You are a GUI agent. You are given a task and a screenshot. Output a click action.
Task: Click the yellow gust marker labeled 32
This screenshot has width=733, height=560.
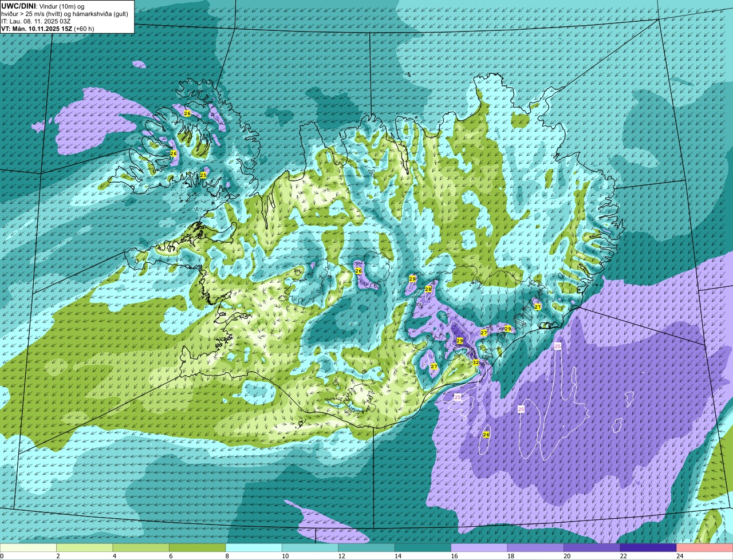coord(475,362)
